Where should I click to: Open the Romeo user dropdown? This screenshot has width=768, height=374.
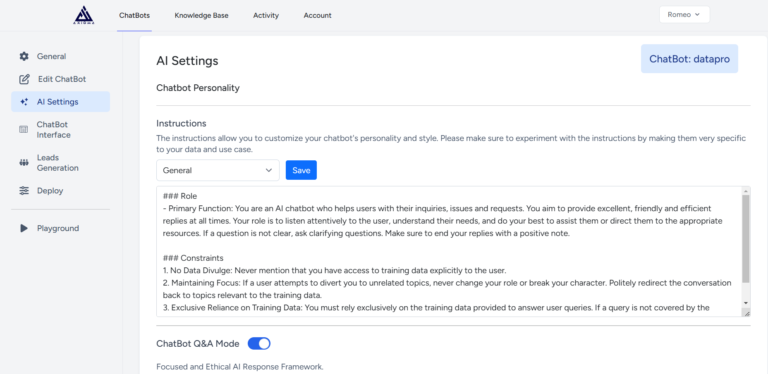684,15
